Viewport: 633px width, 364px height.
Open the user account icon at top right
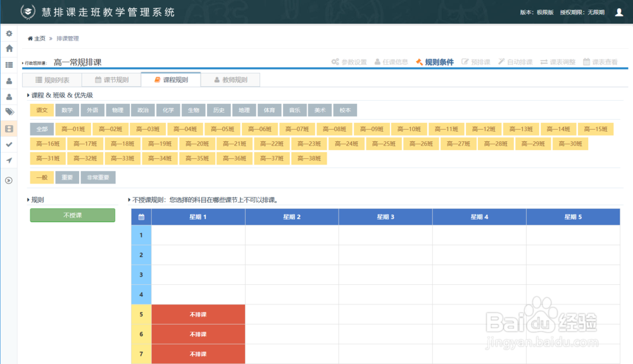coord(619,12)
